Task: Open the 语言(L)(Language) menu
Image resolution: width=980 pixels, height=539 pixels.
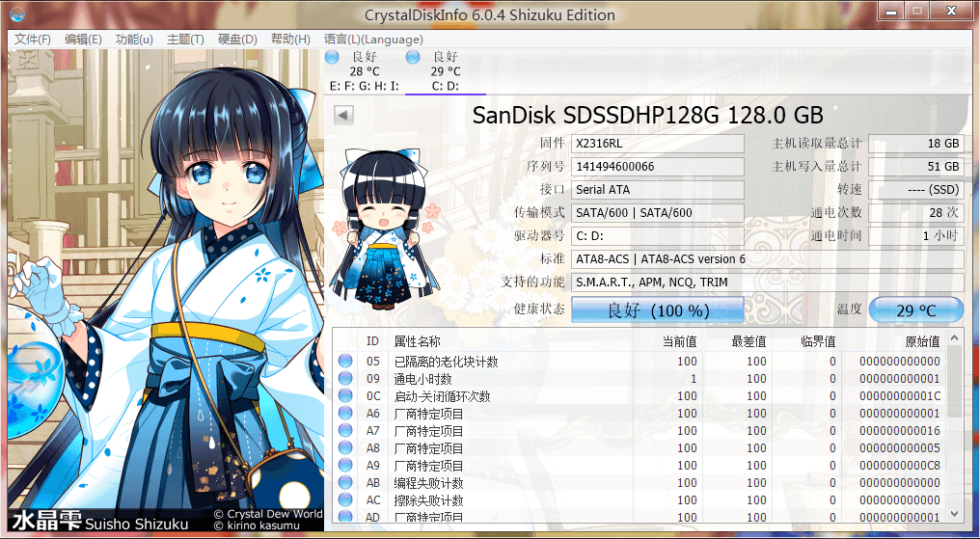Action: pyautogui.click(x=373, y=40)
